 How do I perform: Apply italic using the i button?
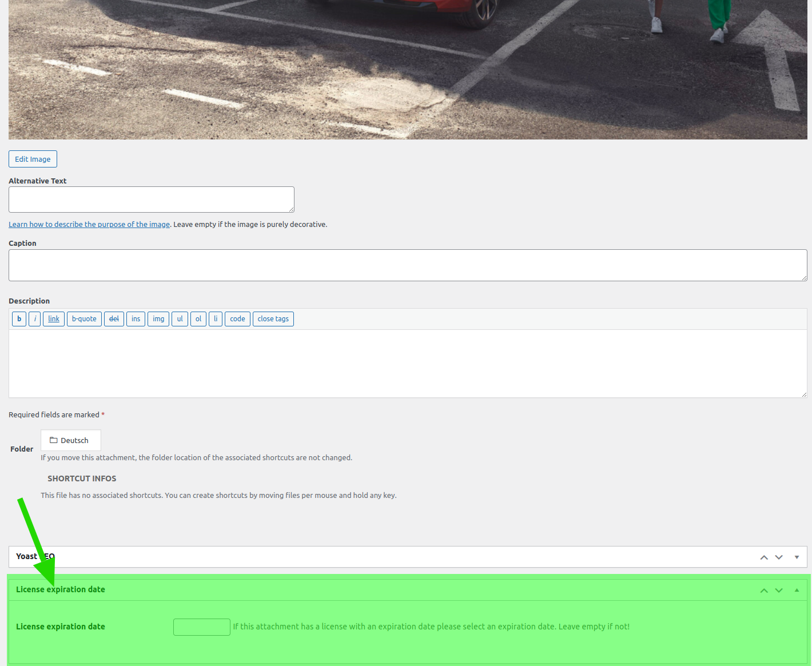point(34,319)
